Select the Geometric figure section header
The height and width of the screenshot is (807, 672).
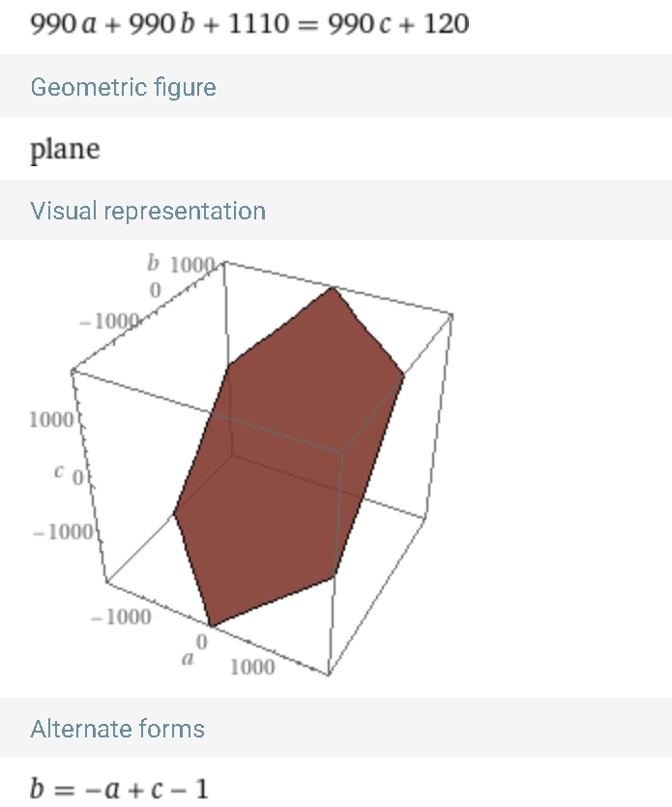pyautogui.click(x=123, y=87)
